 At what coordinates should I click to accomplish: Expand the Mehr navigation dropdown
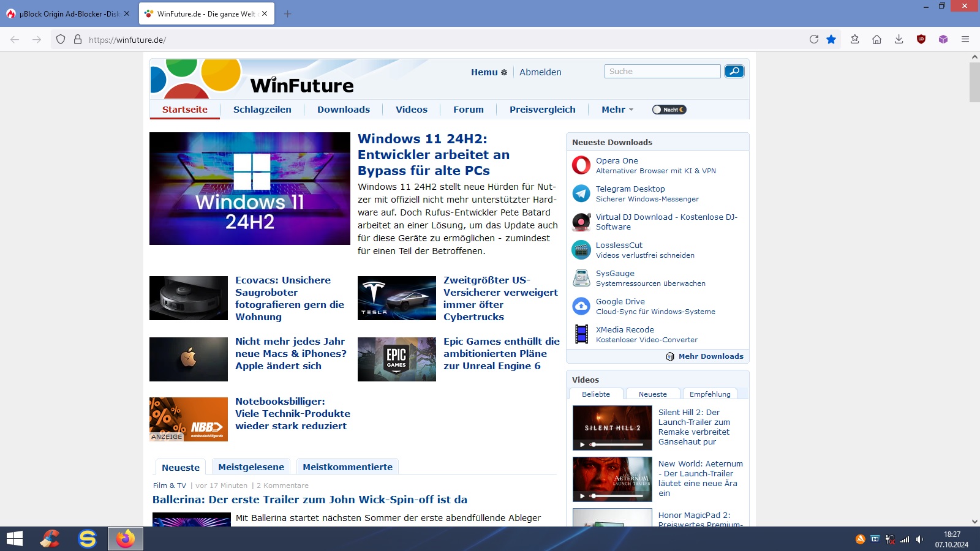617,110
